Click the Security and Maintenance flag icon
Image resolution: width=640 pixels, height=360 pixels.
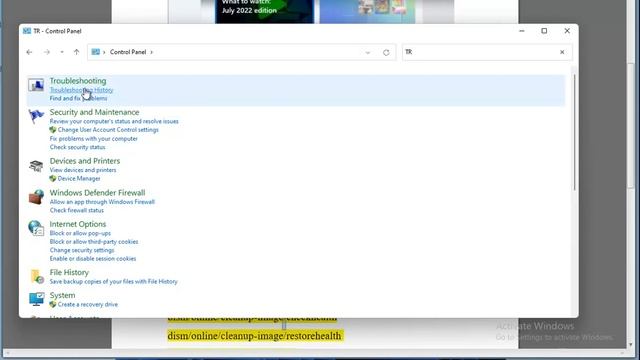tap(36, 116)
